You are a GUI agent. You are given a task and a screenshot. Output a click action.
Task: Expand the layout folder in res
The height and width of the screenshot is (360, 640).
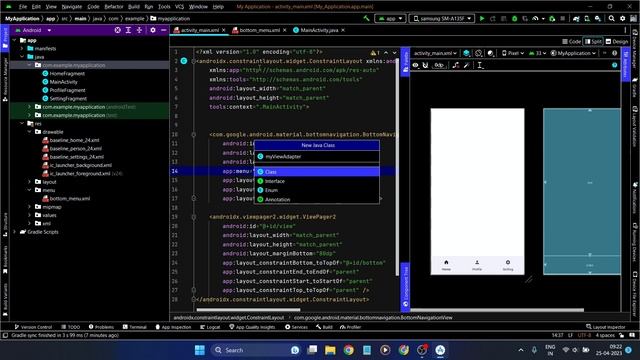29,182
